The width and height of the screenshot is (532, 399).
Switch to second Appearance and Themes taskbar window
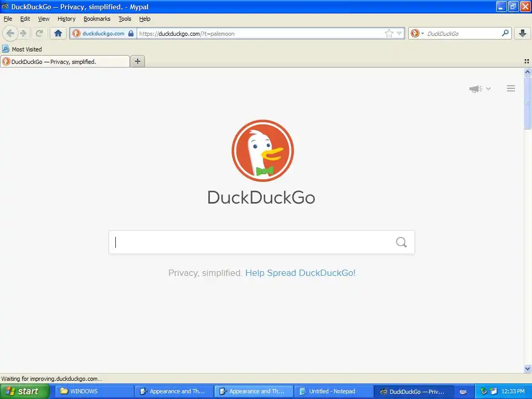(254, 391)
